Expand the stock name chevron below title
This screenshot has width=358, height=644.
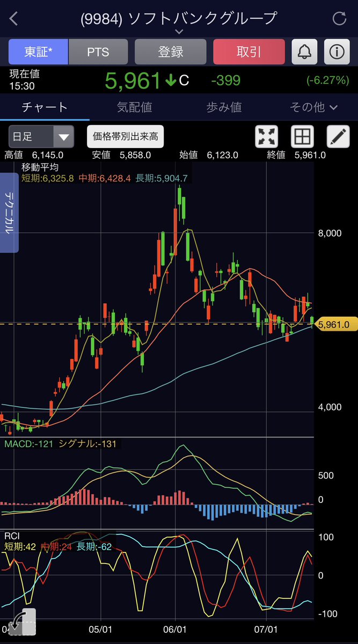[179, 32]
